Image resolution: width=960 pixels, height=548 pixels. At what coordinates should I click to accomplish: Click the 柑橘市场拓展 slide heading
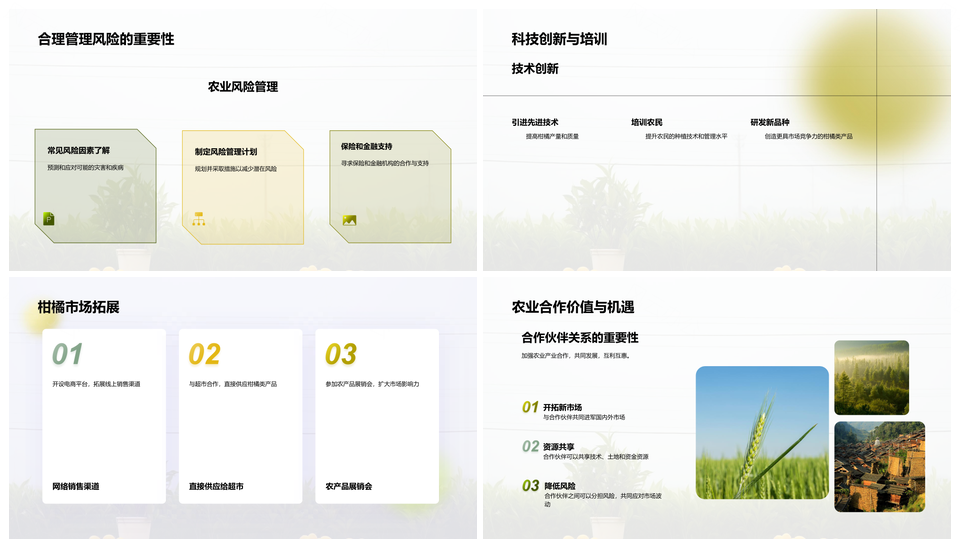[x=78, y=307]
